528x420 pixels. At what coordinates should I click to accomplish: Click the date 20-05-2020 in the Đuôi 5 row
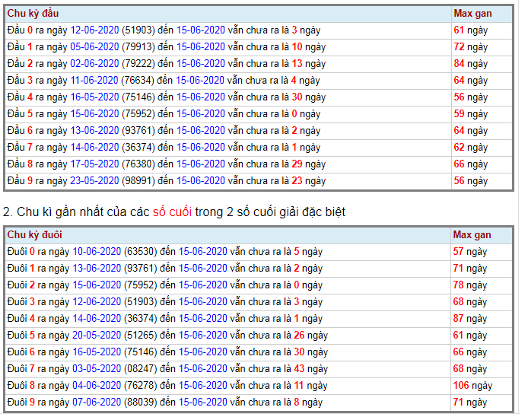click(97, 336)
